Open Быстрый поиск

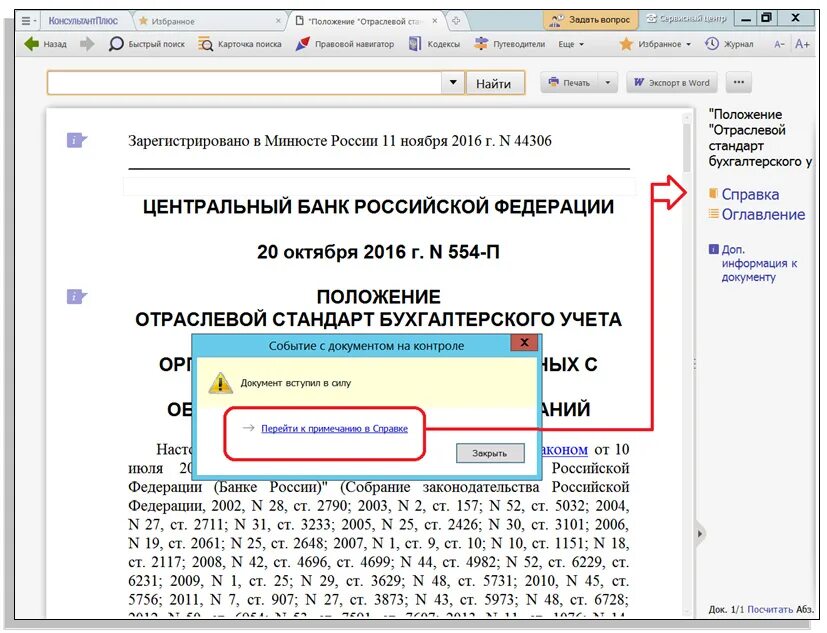tap(147, 44)
